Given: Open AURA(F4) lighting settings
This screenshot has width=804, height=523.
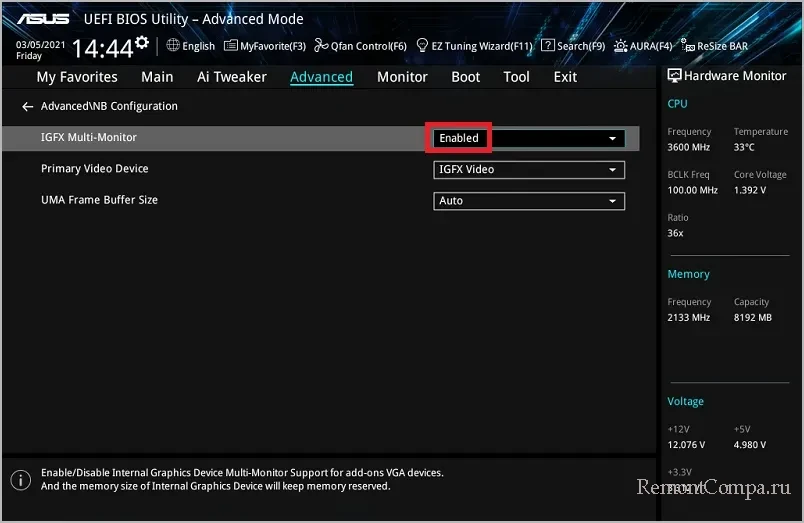Looking at the screenshot, I should click(x=643, y=46).
